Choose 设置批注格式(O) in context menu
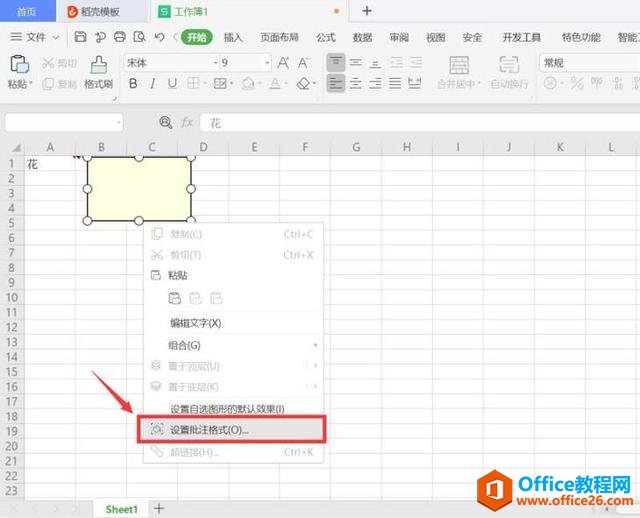The width and height of the screenshot is (640, 518). pos(231,429)
